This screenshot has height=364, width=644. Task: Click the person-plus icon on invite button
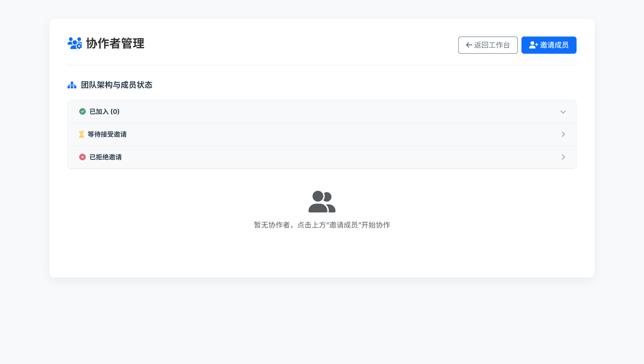(x=533, y=45)
